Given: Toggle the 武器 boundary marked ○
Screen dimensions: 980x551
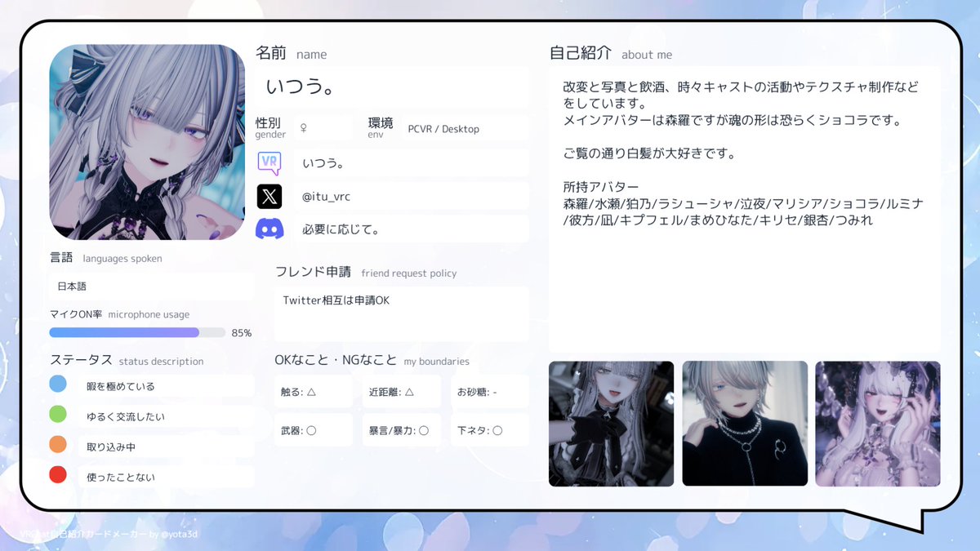Looking at the screenshot, I should tap(314, 430).
